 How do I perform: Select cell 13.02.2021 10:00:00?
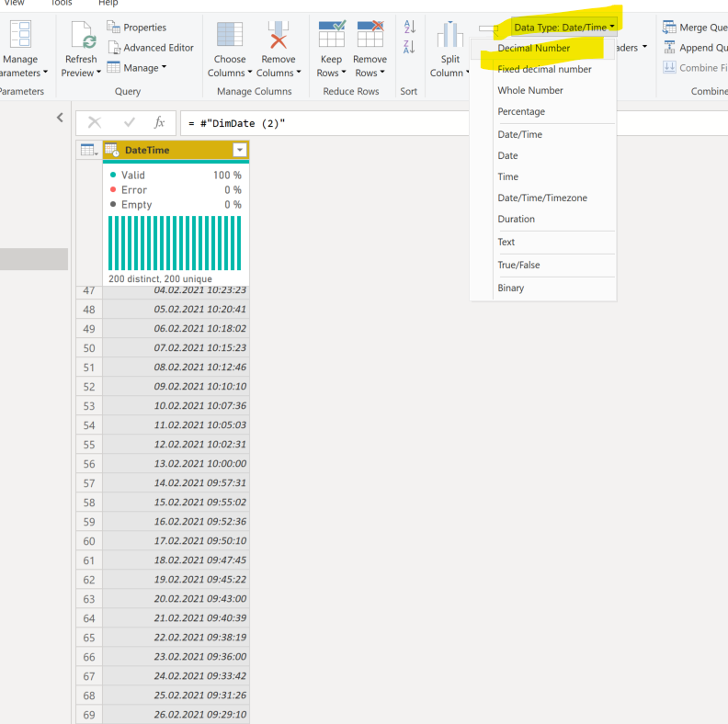coord(176,464)
